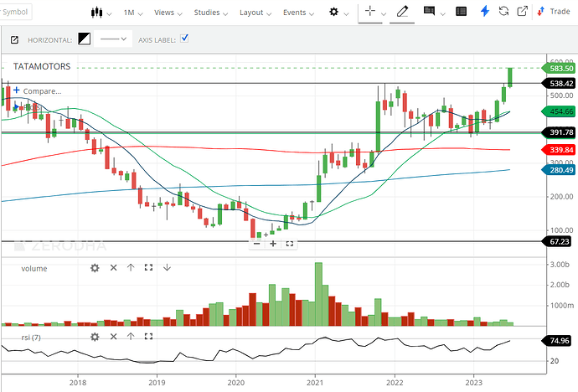Open the Layout menu
Viewport: 578px width, 392px height.
pyautogui.click(x=255, y=13)
